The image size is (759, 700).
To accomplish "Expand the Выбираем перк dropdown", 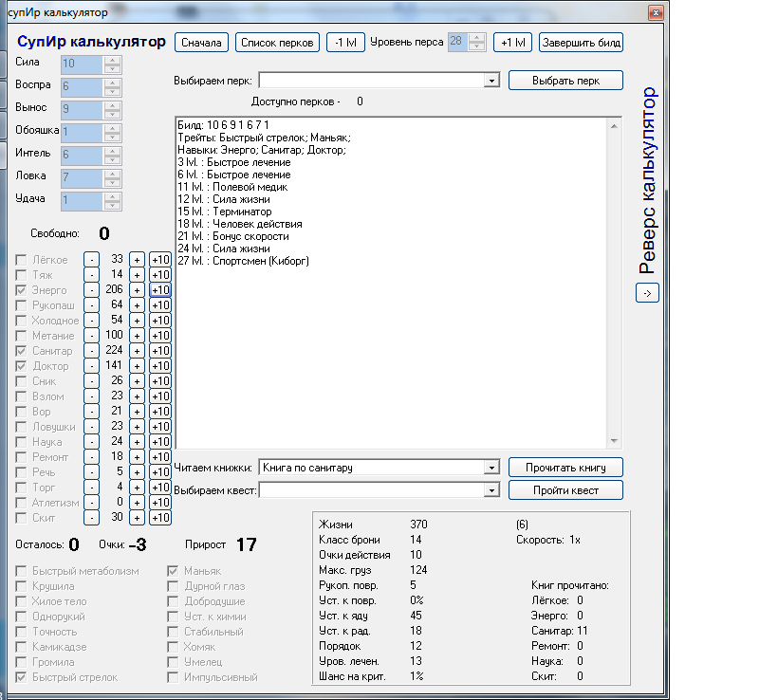I will coord(491,81).
